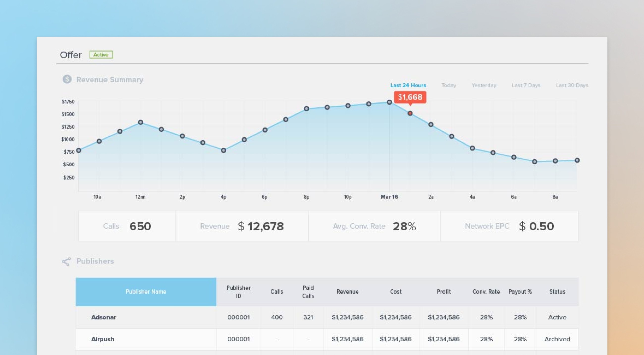Click Adsonar's Revenue amount cell

(x=348, y=317)
